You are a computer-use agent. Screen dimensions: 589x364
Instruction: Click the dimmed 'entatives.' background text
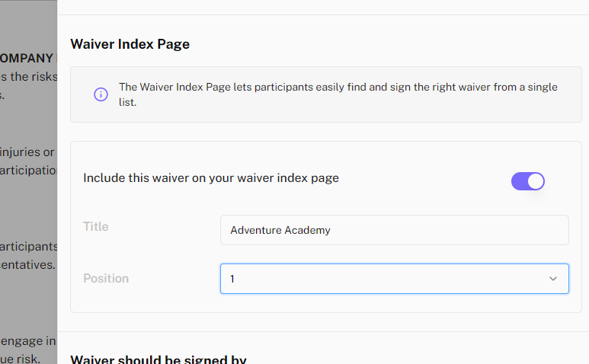(27, 264)
